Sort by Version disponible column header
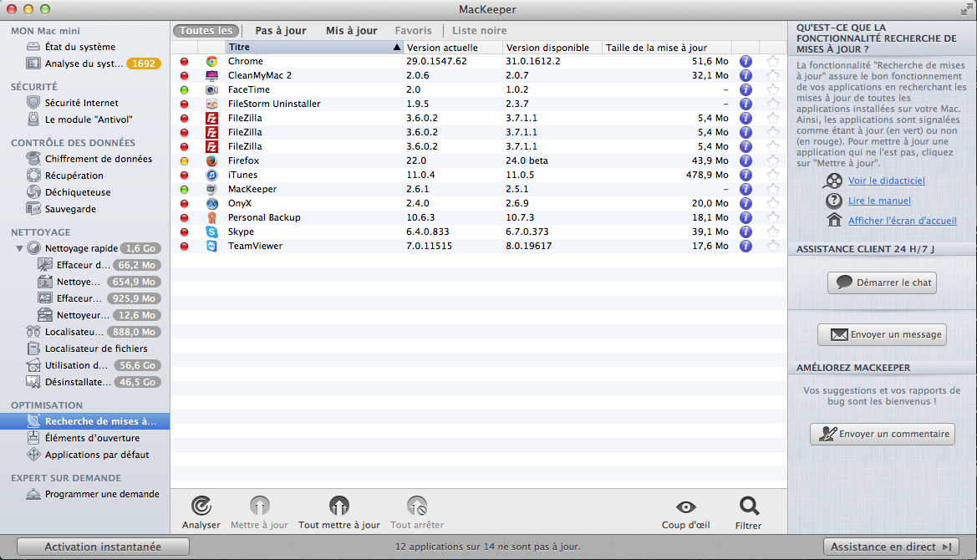 click(x=552, y=48)
